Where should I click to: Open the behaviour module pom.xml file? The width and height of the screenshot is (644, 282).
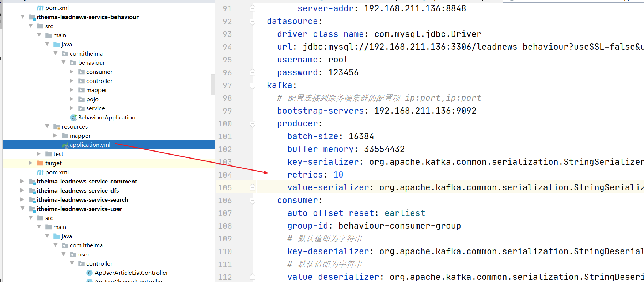pyautogui.click(x=57, y=172)
